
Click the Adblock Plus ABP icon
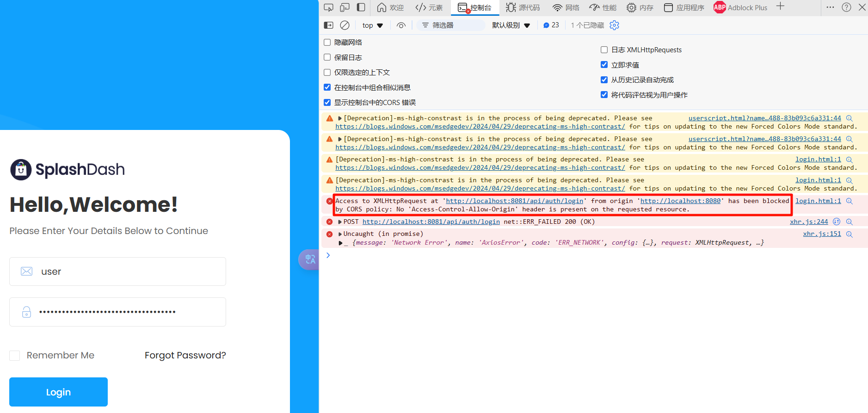[720, 7]
